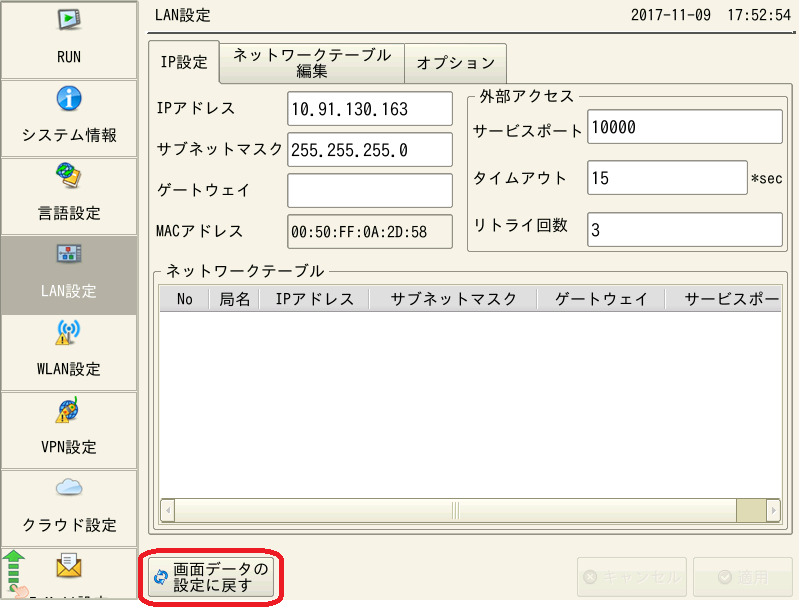Screen dimensions: 799x611
Task: Open クラウド設定 cloud icon
Action: pyautogui.click(x=69, y=489)
